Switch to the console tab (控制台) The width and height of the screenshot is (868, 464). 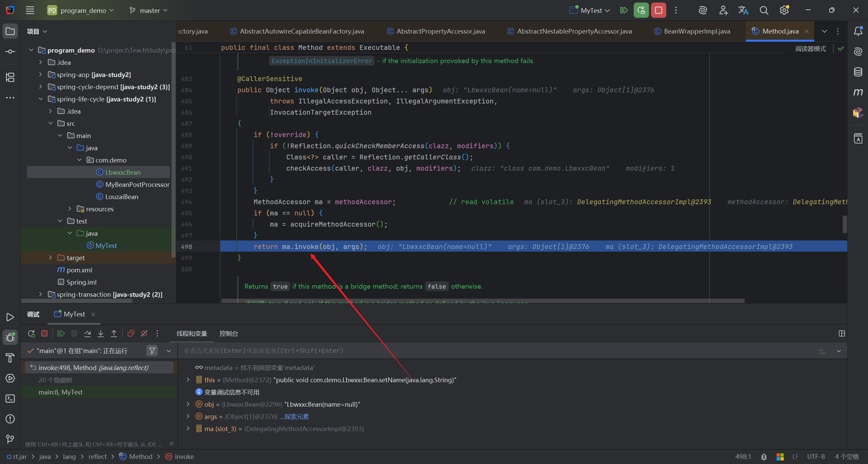pos(229,333)
